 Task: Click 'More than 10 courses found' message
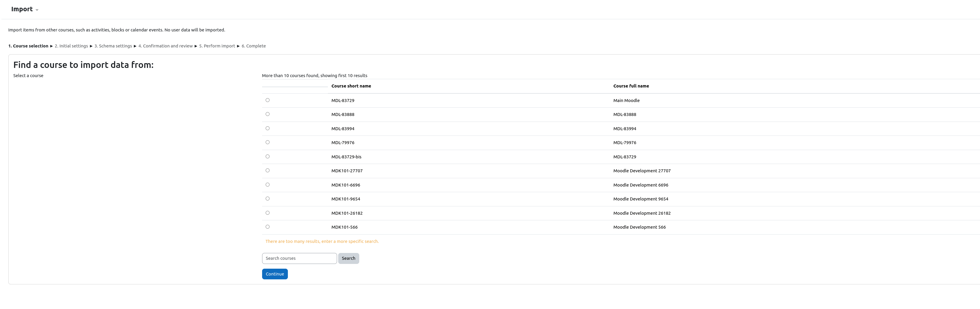pos(315,76)
